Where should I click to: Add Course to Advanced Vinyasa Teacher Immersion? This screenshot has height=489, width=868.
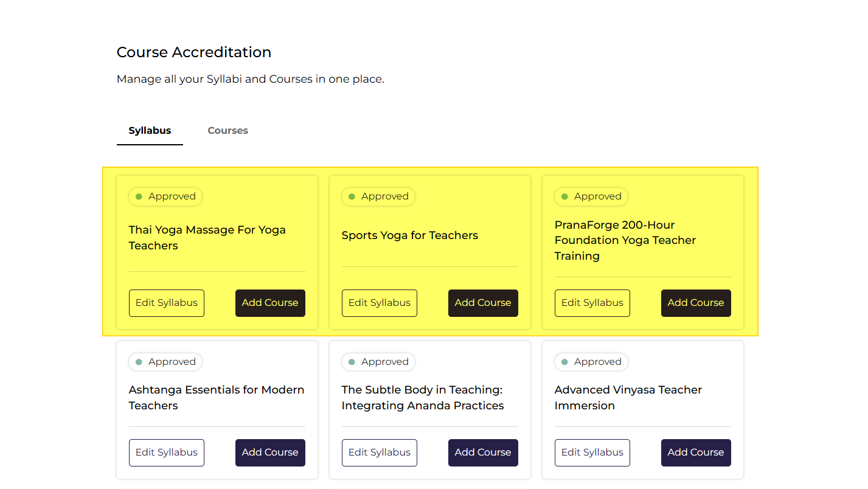[x=696, y=453]
